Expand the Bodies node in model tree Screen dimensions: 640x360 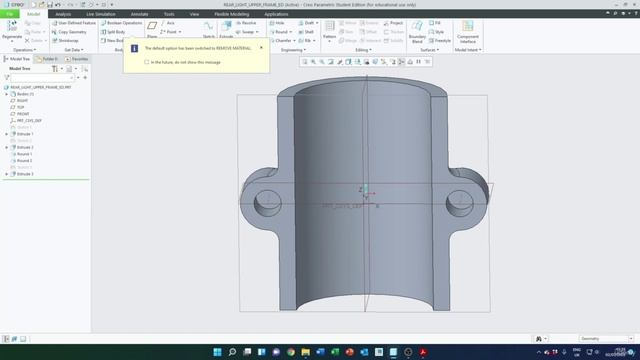(x=7, y=94)
